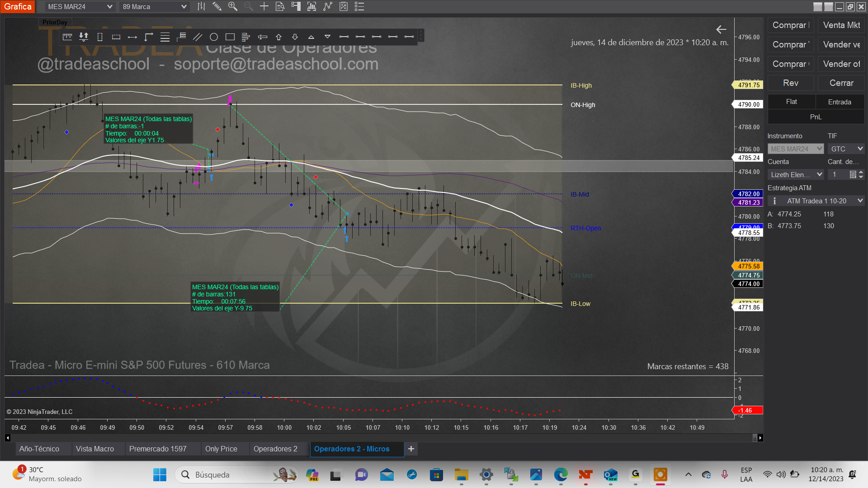Select the volume profile bars tool
868x488 pixels.
tap(246, 37)
